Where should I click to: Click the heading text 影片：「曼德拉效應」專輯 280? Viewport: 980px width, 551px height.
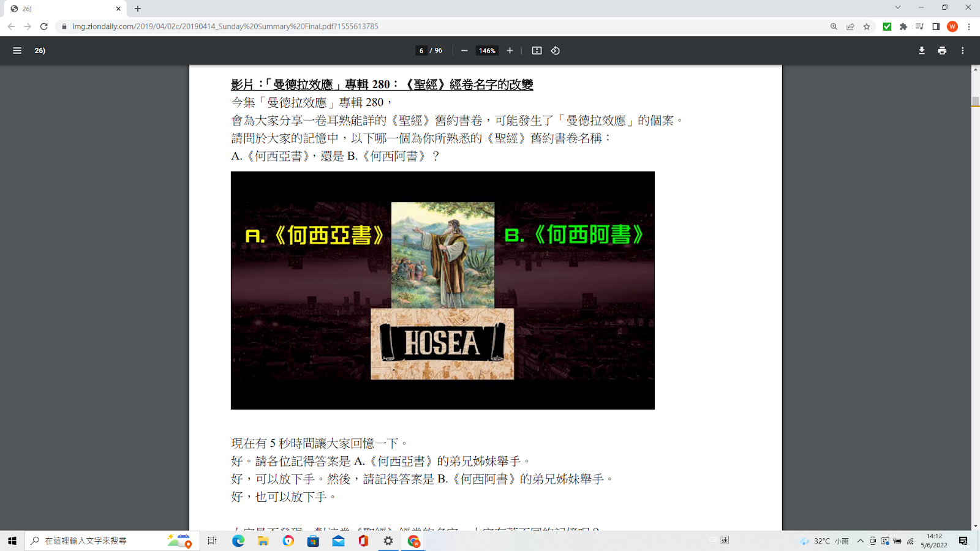point(311,84)
